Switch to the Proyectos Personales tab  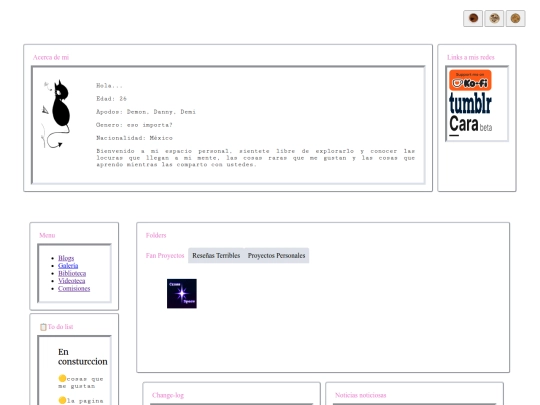point(276,256)
